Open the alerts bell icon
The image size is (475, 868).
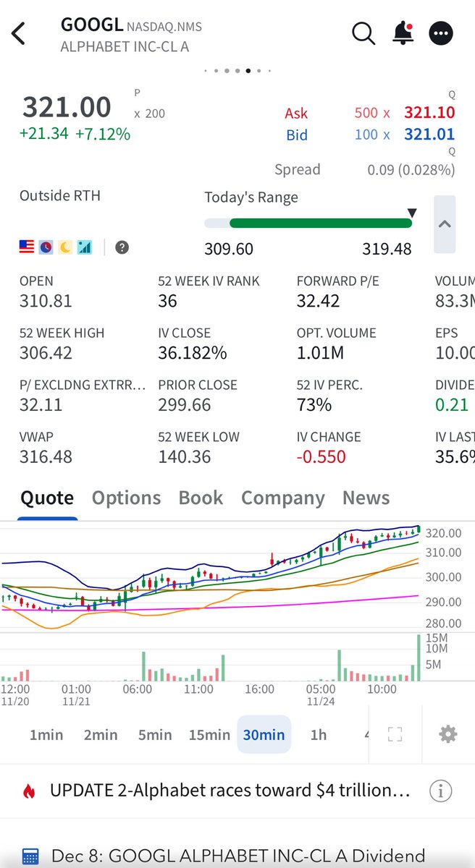click(x=402, y=33)
